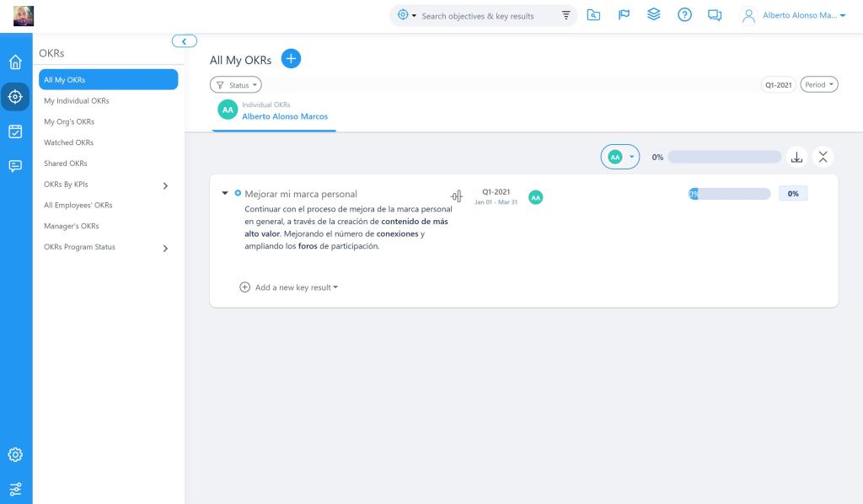The width and height of the screenshot is (863, 504).
Task: Click the sliders preferences icon at bottom left
Action: (15, 489)
